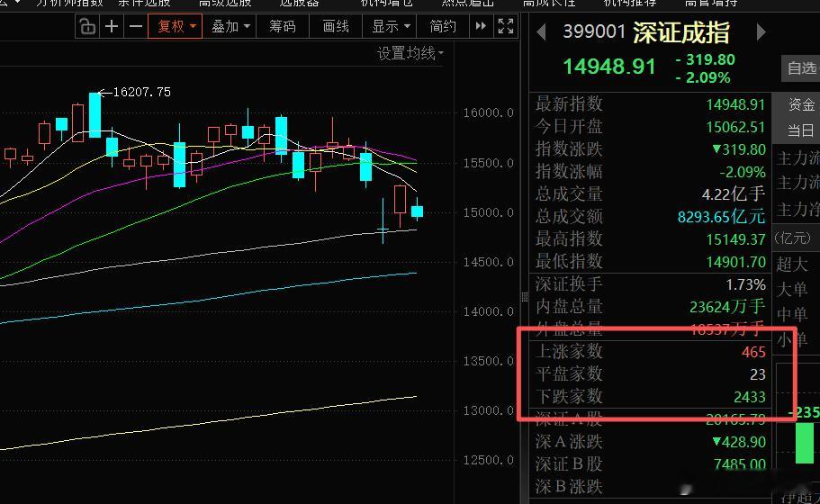Expand the 显示 display dropdown
This screenshot has height=504, width=820.
point(390,26)
